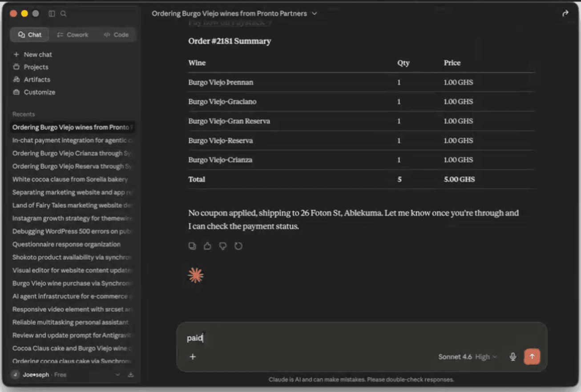This screenshot has height=392, width=581.
Task: Send the message with the orange arrow
Action: click(532, 356)
